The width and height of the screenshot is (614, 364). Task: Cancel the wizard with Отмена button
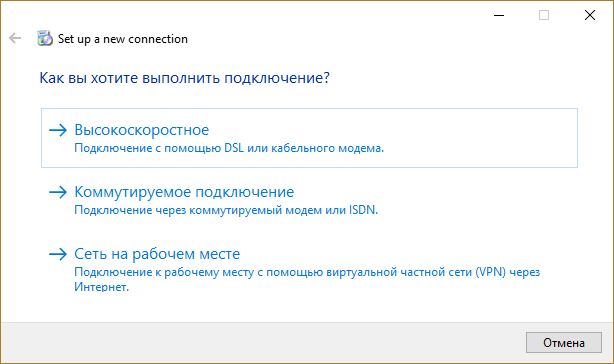[x=563, y=342]
